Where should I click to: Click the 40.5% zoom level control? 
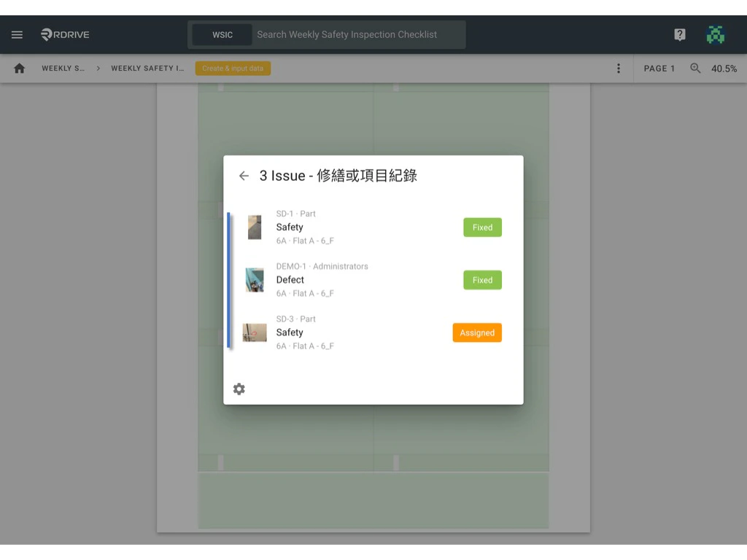[x=724, y=68]
